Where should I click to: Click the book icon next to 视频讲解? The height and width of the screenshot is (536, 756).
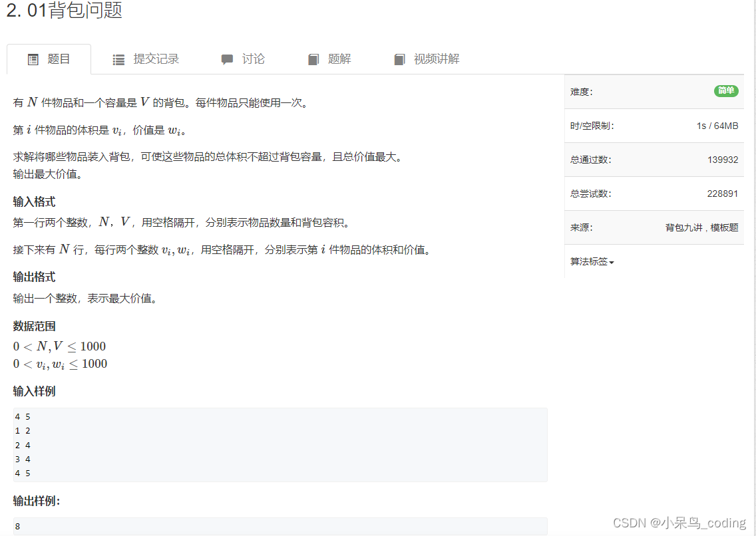(x=399, y=59)
